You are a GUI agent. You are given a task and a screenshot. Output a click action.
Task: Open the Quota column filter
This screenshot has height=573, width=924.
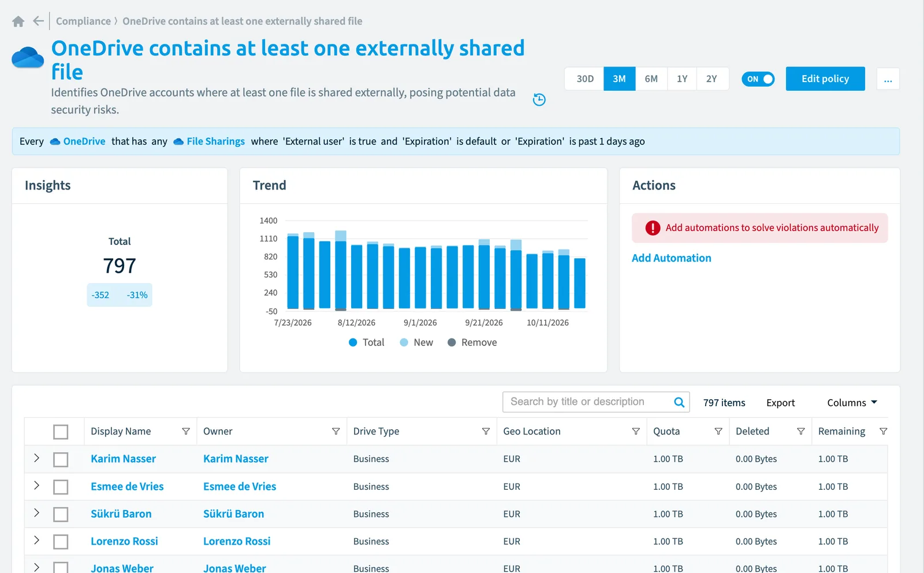[718, 431]
